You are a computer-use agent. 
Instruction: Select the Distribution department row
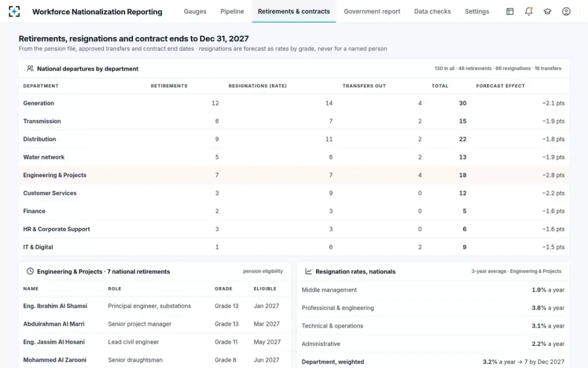coord(294,139)
